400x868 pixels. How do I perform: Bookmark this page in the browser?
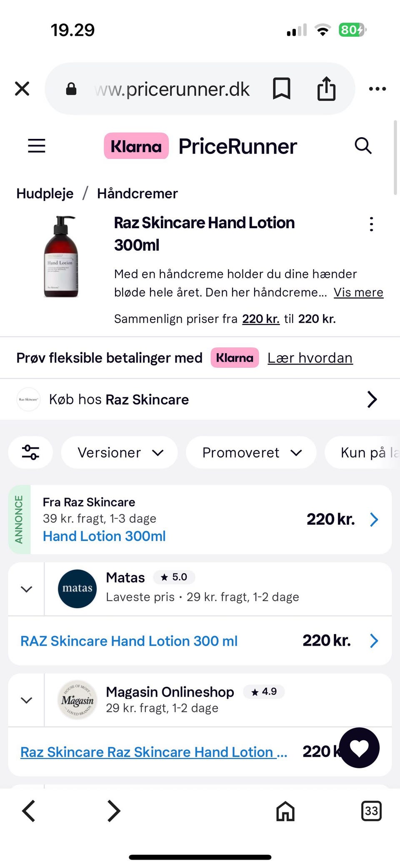click(282, 88)
